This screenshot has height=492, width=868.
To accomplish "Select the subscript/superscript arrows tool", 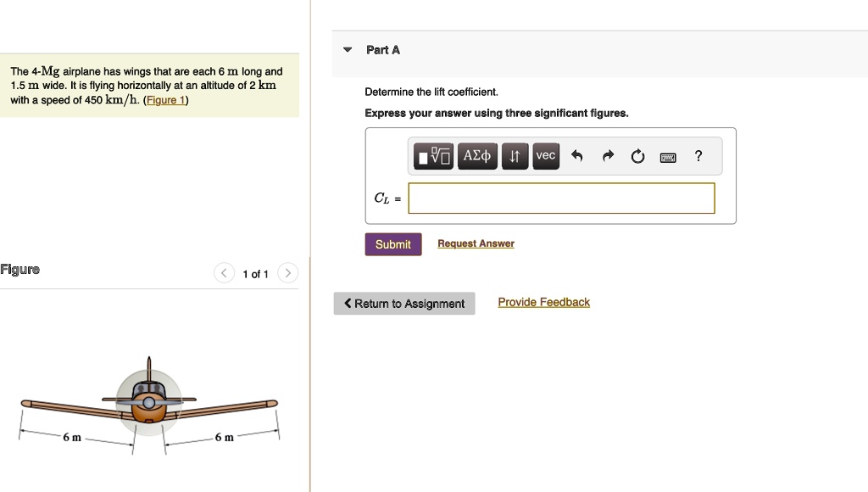I will tap(515, 156).
